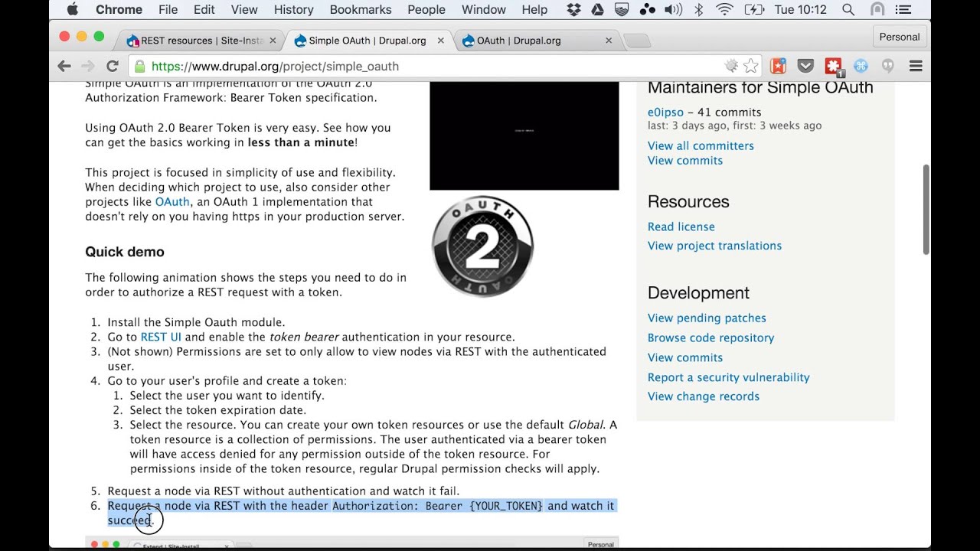
Task: Check the battery status icon
Action: [x=754, y=9]
